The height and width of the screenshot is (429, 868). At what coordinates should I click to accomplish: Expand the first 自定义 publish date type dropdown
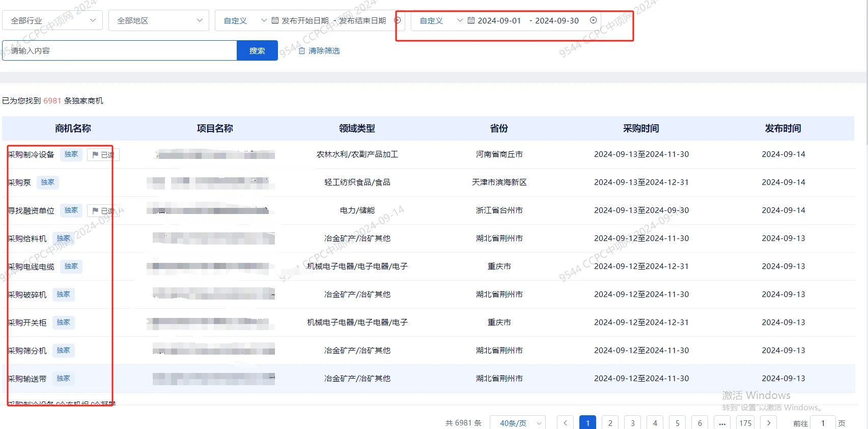coord(245,20)
